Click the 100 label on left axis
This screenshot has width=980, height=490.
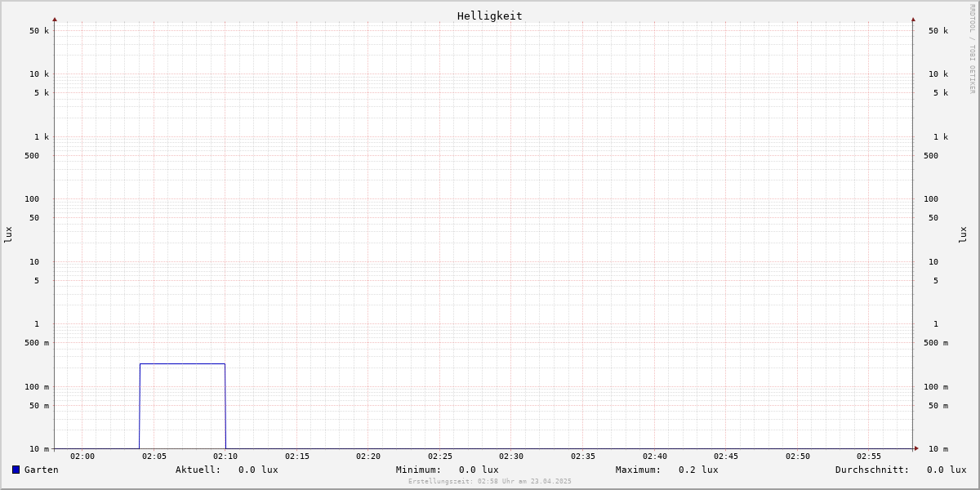32,199
